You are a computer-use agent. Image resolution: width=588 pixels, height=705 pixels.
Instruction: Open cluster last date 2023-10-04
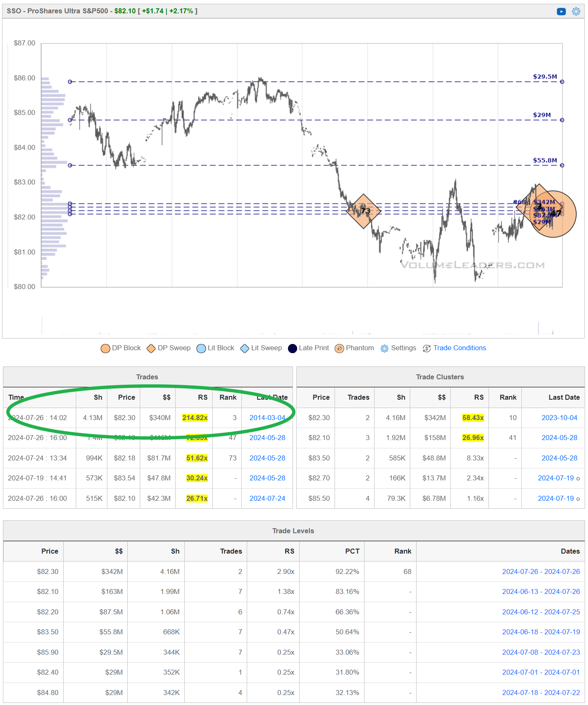(x=559, y=418)
